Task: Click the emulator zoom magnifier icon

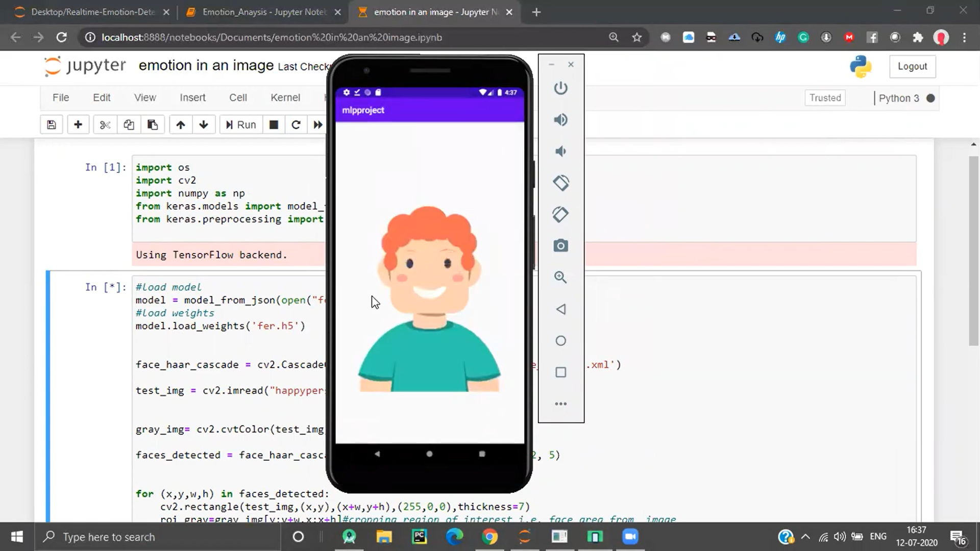Action: click(x=560, y=278)
